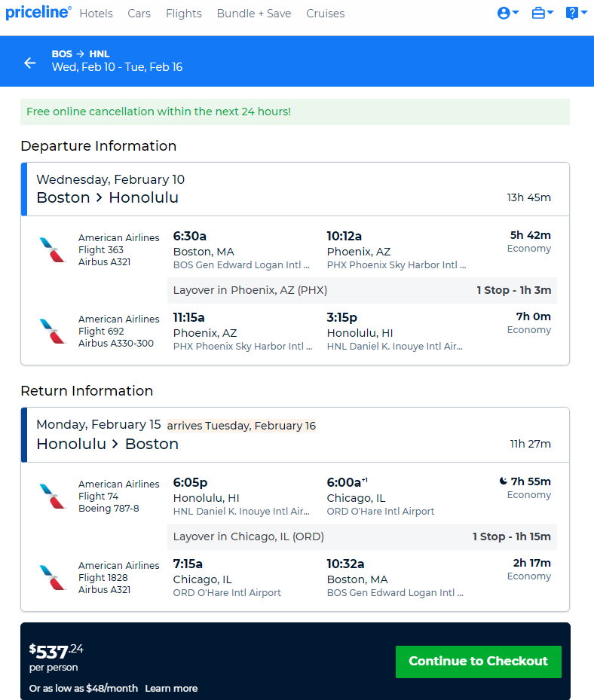This screenshot has width=594, height=700.
Task: Click the overnight moon icon by 7h 55m
Action: click(x=504, y=481)
